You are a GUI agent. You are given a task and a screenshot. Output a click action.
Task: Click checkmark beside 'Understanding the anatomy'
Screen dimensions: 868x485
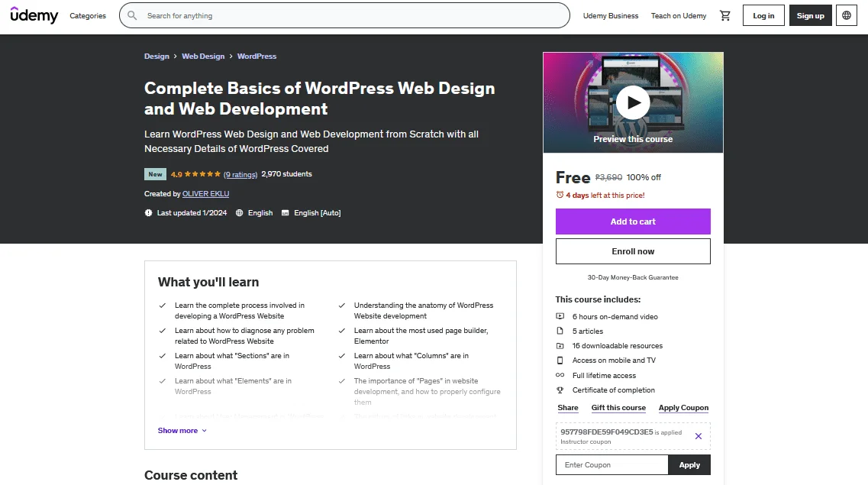pos(341,305)
